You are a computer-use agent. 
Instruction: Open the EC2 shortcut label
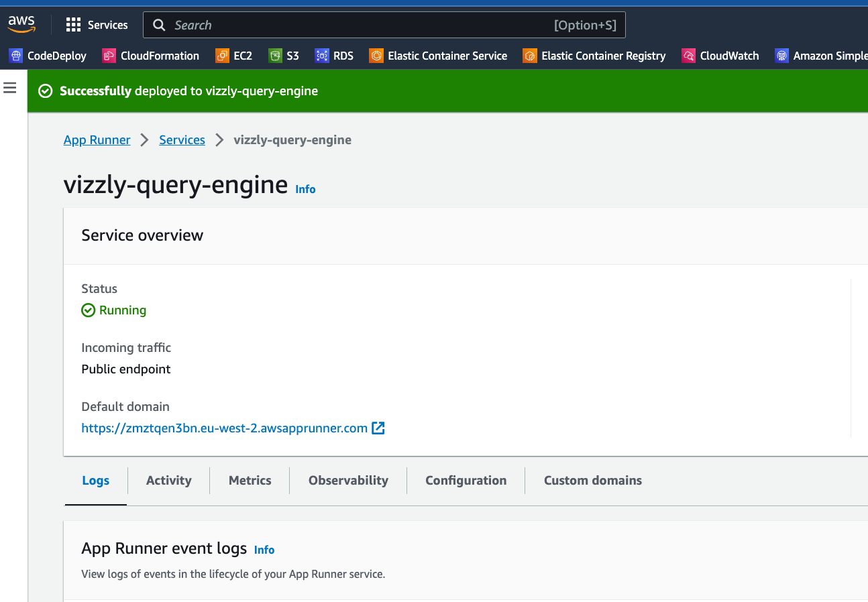click(243, 56)
